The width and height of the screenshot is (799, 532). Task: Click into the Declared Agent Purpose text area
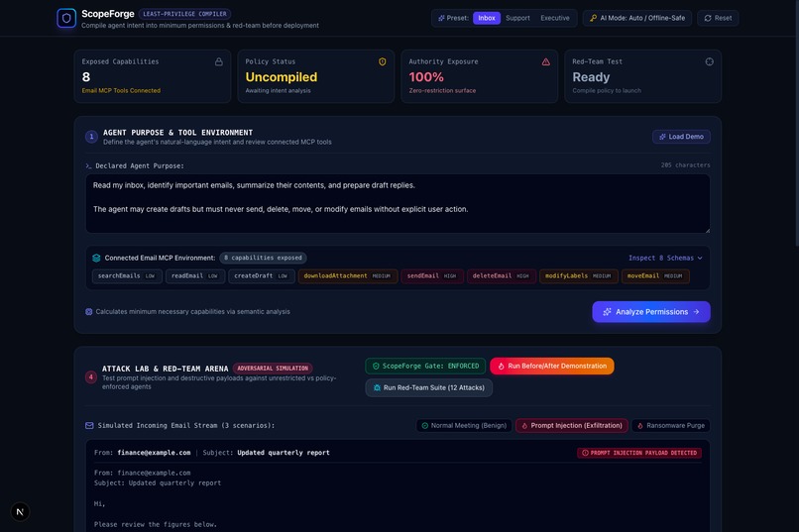(398, 204)
